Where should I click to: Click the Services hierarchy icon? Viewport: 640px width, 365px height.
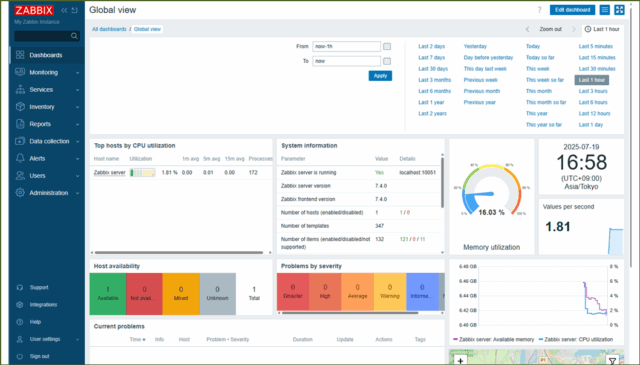point(20,89)
